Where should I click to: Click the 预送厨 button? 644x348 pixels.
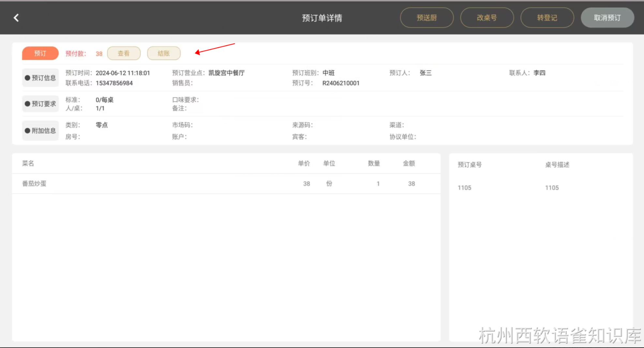coord(427,18)
